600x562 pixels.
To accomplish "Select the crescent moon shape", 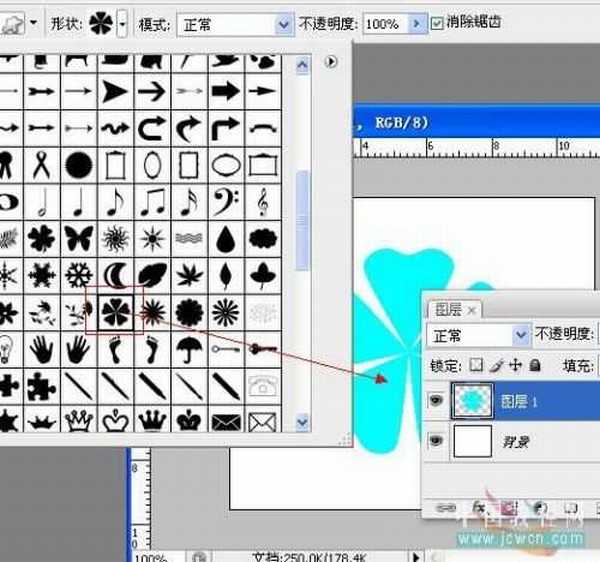I will (x=116, y=275).
